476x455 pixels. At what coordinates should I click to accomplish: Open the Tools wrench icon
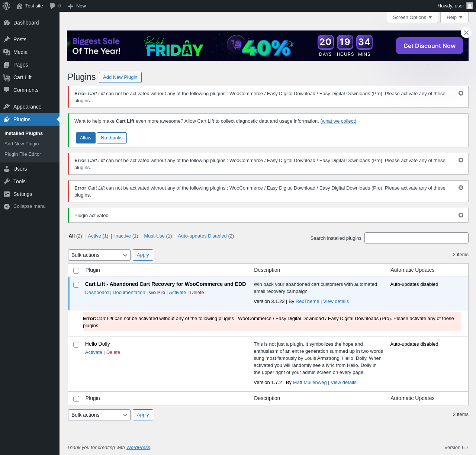(7, 181)
